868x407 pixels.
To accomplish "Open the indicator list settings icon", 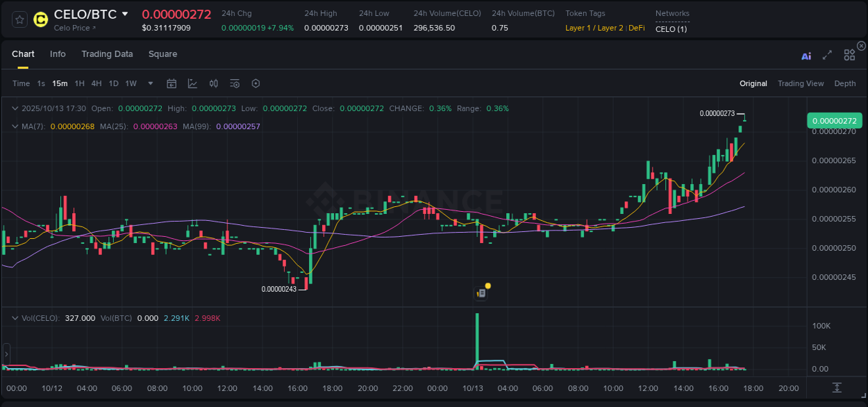I will (234, 83).
